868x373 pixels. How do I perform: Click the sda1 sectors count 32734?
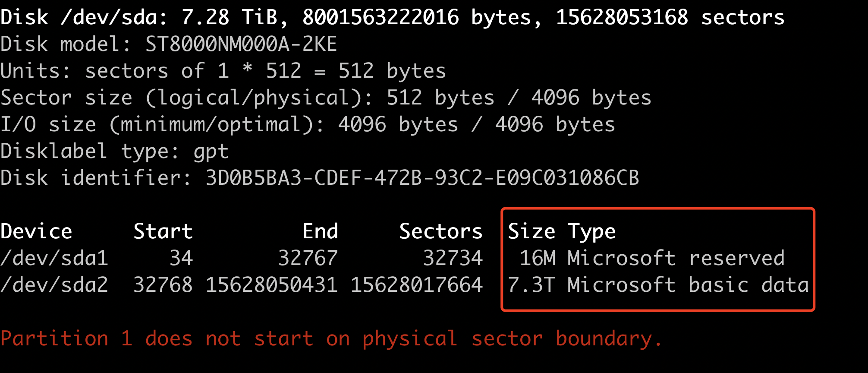click(453, 258)
